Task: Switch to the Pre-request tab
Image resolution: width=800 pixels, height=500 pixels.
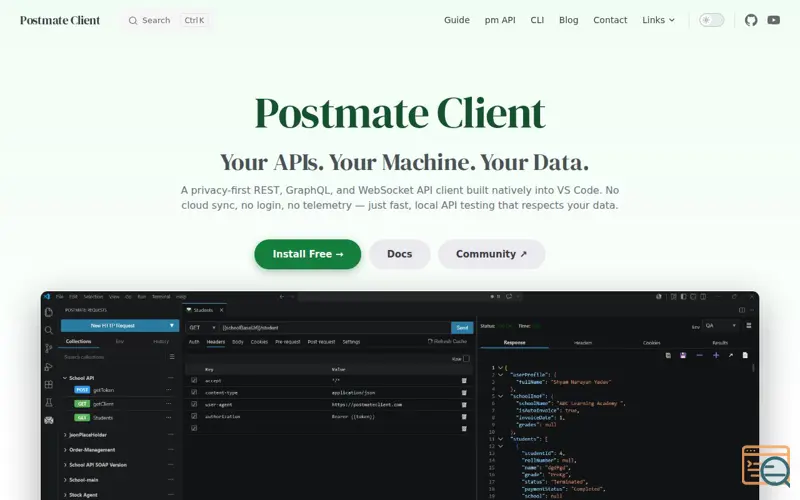Action: click(x=288, y=342)
